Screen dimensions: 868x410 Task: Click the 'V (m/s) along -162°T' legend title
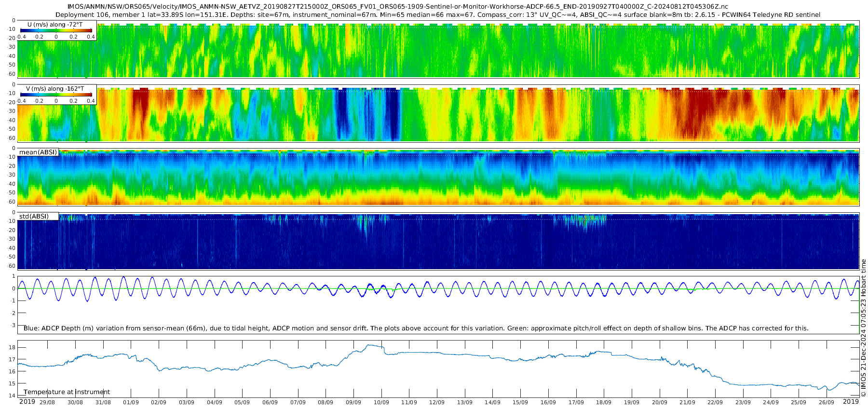point(54,89)
